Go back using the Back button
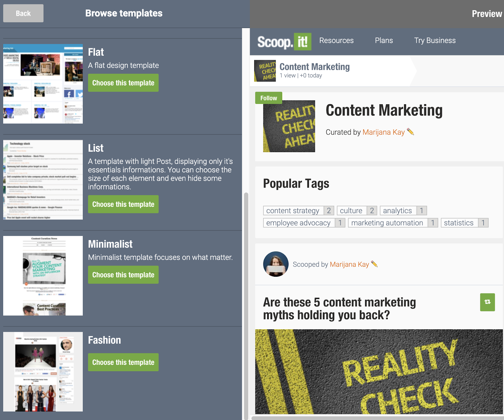The image size is (504, 420). tap(23, 13)
